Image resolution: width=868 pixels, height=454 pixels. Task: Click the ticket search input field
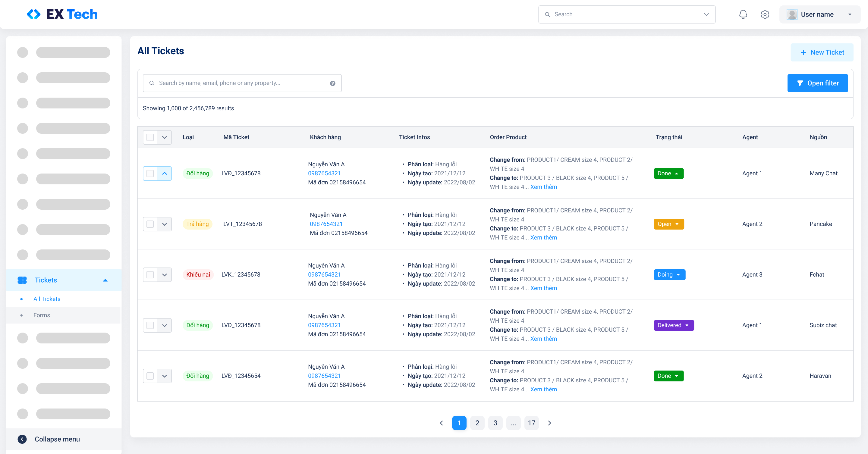coord(242,83)
